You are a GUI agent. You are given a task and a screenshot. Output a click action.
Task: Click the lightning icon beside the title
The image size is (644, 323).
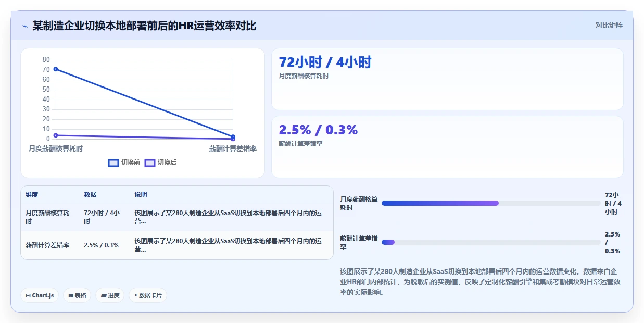pyautogui.click(x=25, y=26)
